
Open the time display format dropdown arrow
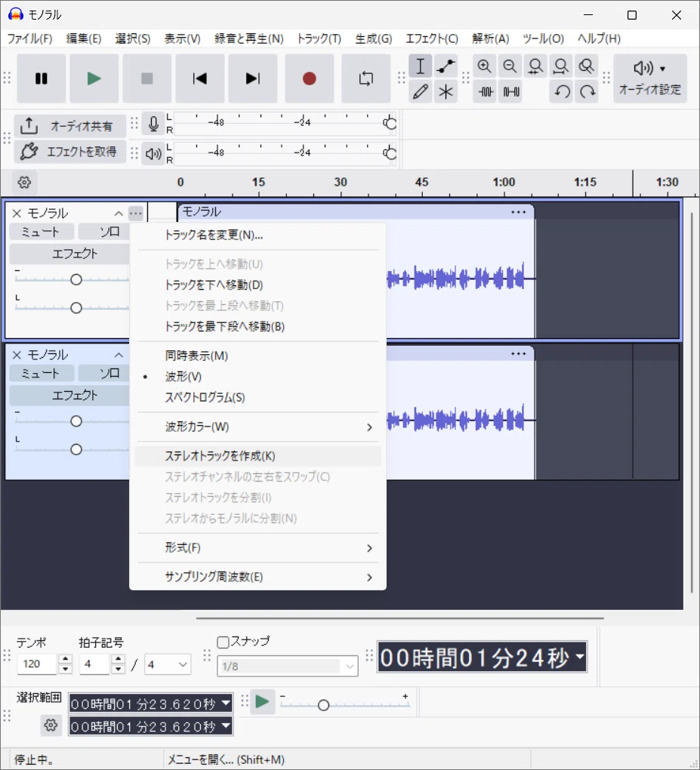pyautogui.click(x=580, y=657)
